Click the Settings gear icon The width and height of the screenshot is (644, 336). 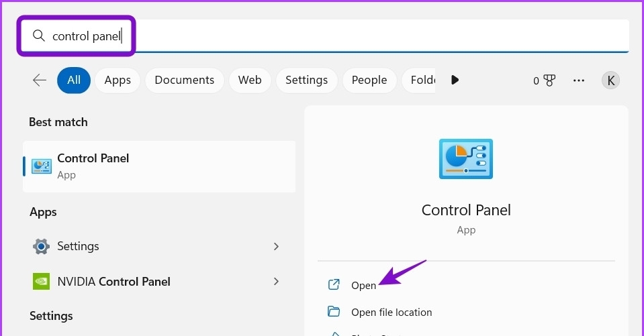pyautogui.click(x=41, y=246)
